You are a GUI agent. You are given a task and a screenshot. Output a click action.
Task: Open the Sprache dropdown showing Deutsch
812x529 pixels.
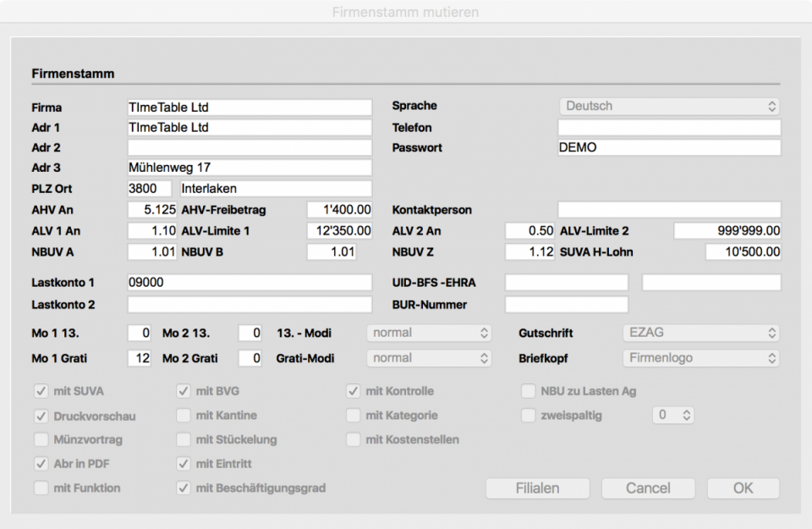669,107
